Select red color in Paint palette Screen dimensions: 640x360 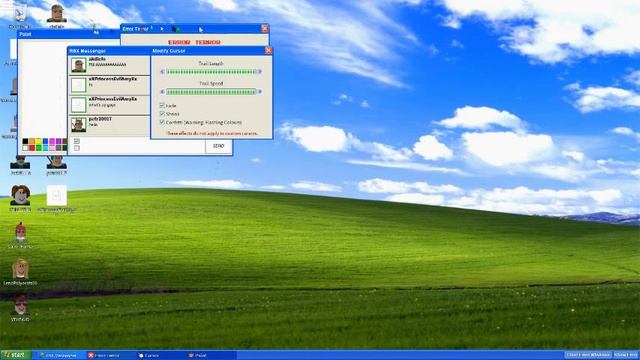click(x=32, y=148)
